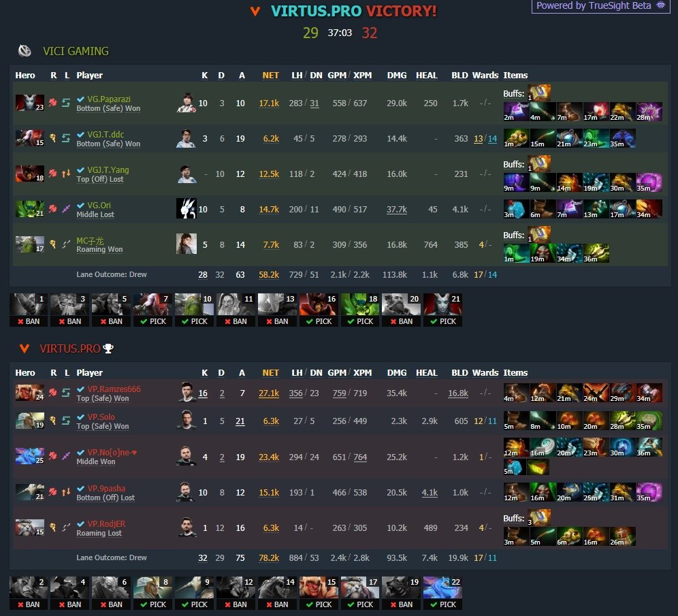Click VGJ.T.ddc's sentry wards count 14
The image size is (678, 616).
492,139
